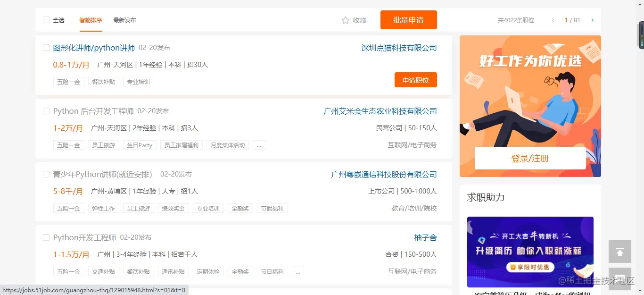Viewport: 644px width, 295px height.
Task: Click the 合资 | 150-500人 text
Action: (411, 254)
